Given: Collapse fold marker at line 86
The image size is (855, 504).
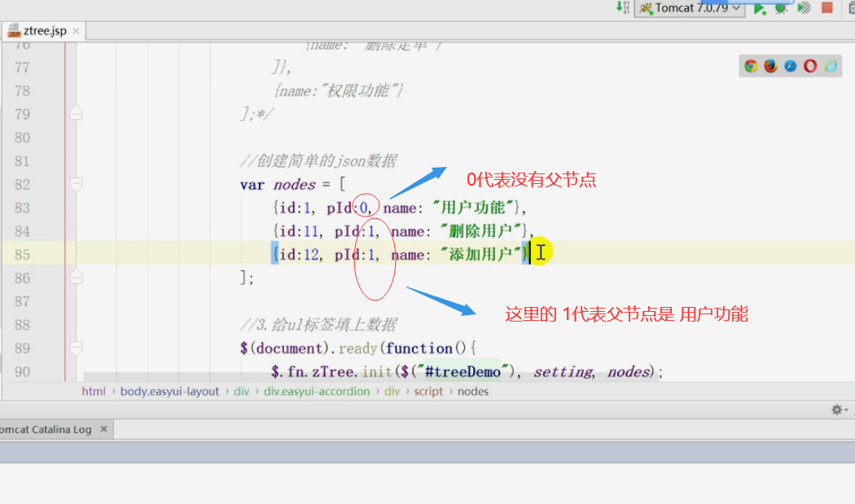Looking at the screenshot, I should [x=77, y=278].
